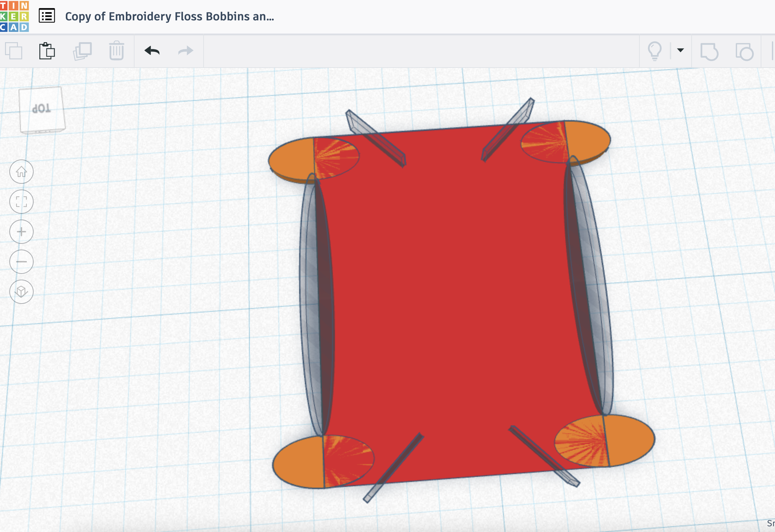Go to Home view

[x=21, y=172]
